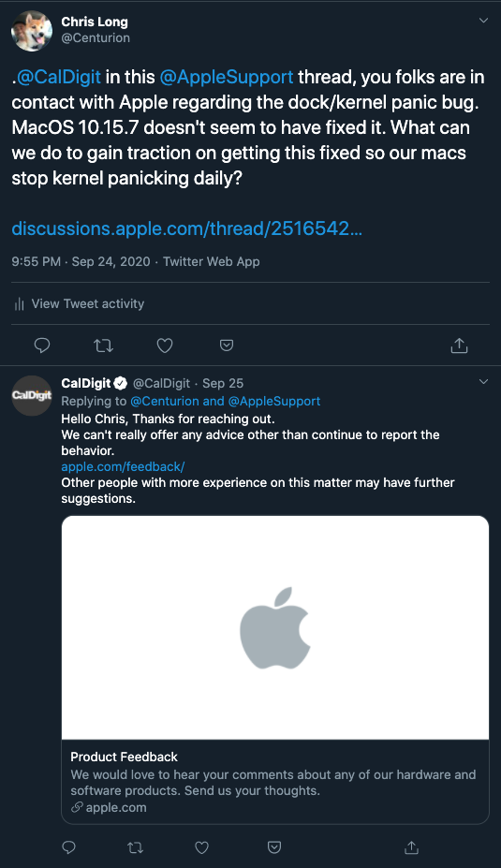Retweet CalDigit's reply tweet
This screenshot has height=868, width=501.
[135, 847]
